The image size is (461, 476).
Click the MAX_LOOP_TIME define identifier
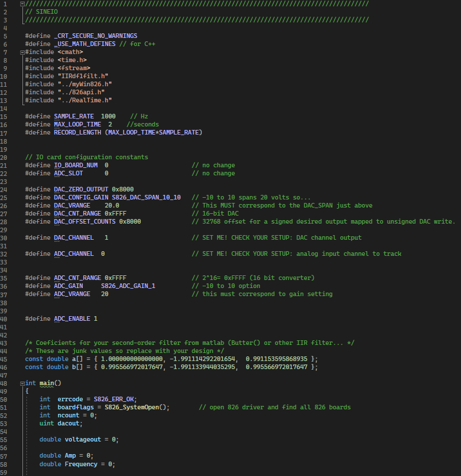pyautogui.click(x=77, y=124)
